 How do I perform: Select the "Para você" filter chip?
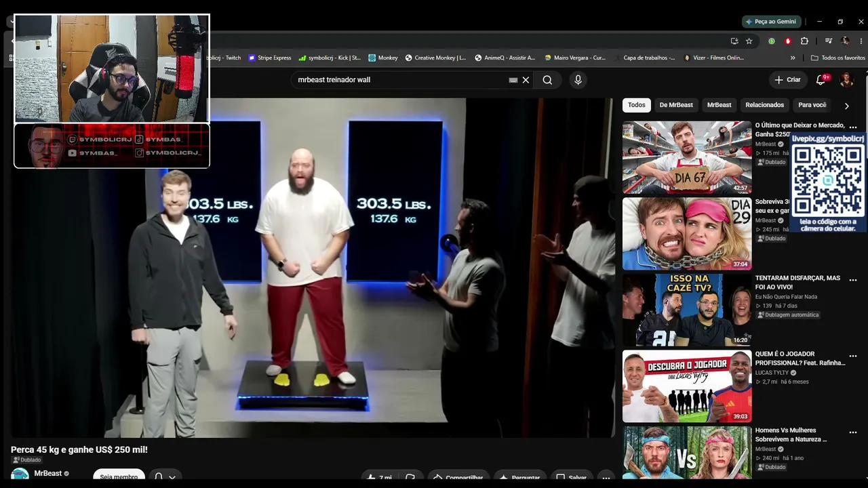click(812, 105)
